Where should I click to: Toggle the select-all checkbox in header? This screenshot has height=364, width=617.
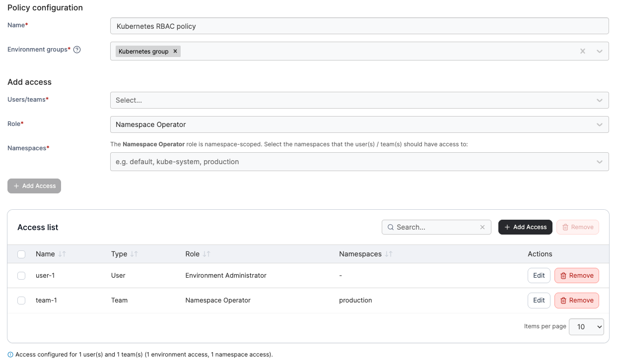click(21, 254)
